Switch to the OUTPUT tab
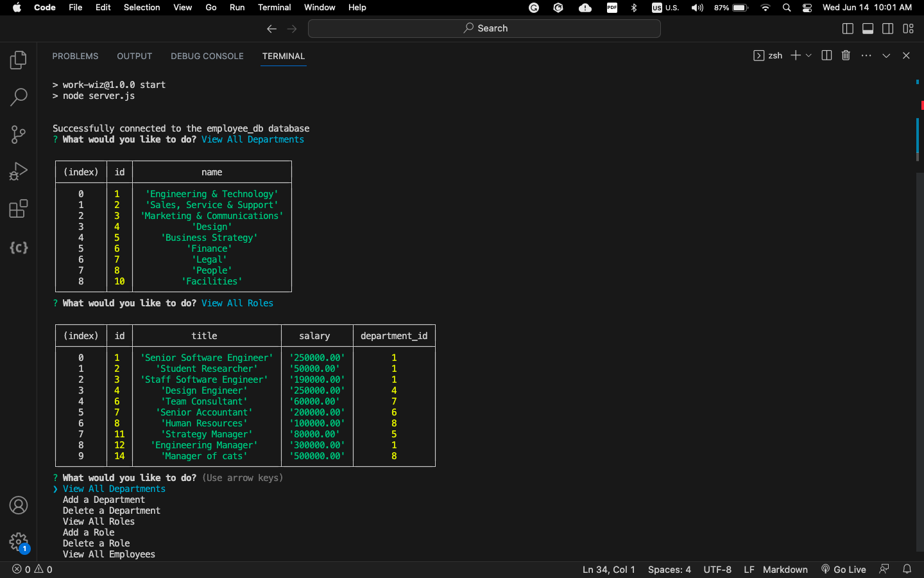This screenshot has width=924, height=578. point(134,57)
